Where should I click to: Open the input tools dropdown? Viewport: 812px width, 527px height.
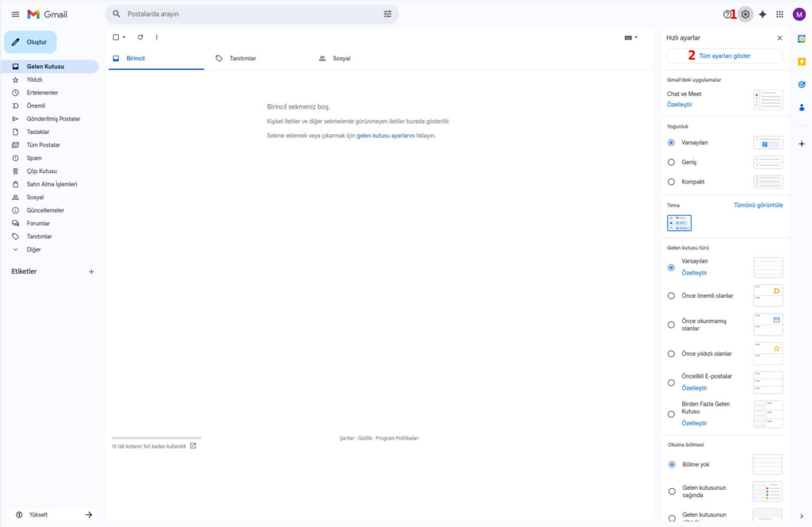[631, 37]
